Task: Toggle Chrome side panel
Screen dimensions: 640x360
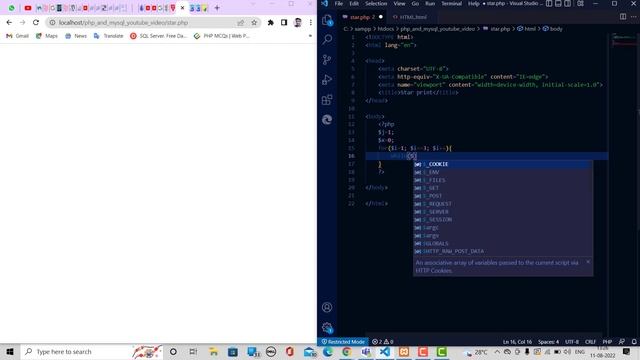Action: [284, 22]
